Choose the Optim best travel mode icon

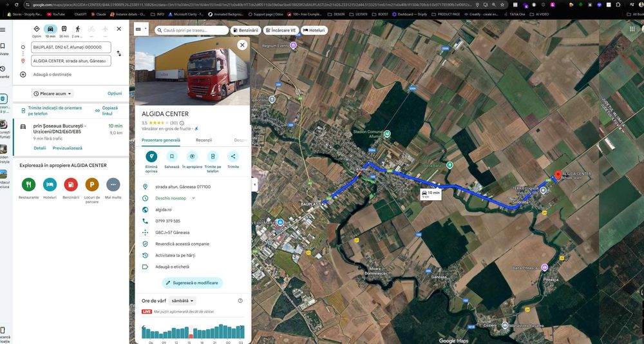37,29
